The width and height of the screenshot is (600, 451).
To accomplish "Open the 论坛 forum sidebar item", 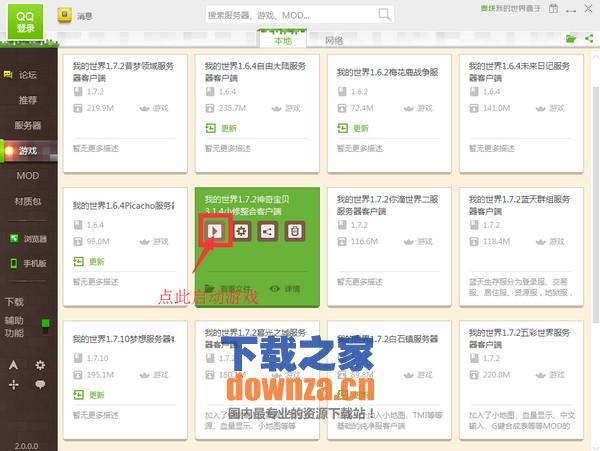I will 28,75.
